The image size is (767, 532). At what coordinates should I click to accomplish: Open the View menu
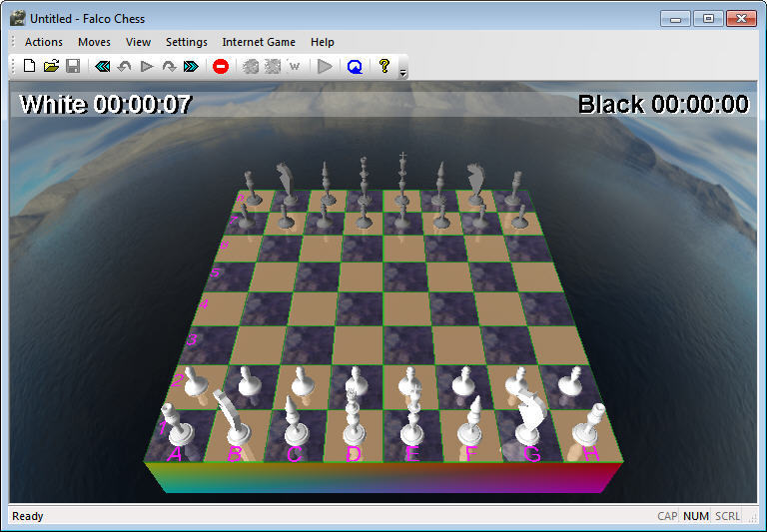(138, 42)
